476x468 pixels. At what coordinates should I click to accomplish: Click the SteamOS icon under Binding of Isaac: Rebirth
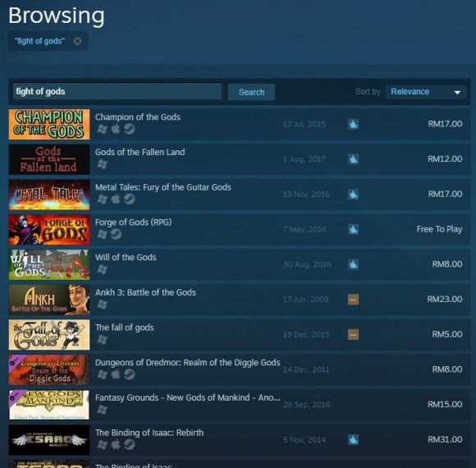tap(130, 445)
